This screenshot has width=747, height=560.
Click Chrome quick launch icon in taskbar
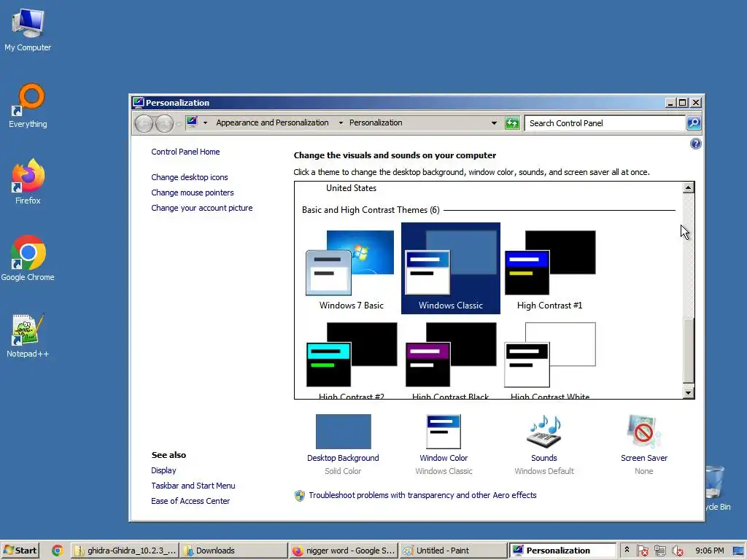coord(57,551)
